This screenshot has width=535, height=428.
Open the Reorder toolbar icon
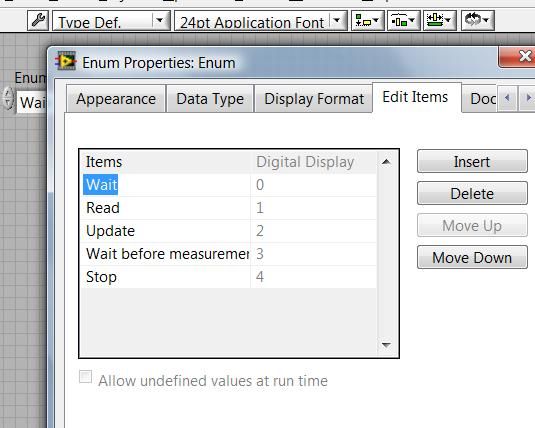point(477,20)
